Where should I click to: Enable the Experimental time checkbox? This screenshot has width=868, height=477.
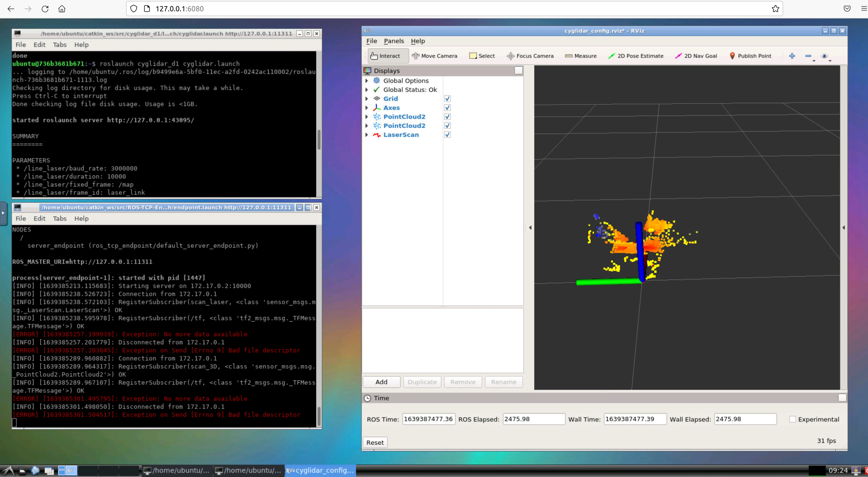click(x=792, y=419)
